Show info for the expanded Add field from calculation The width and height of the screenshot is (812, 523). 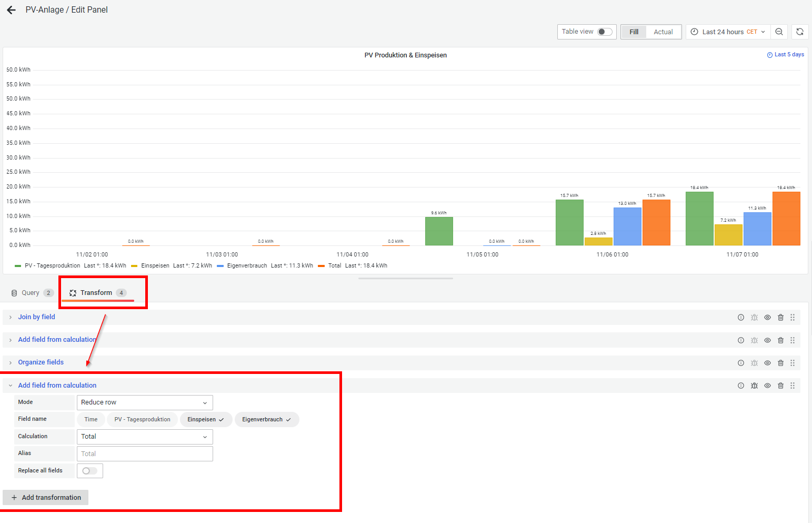741,386
